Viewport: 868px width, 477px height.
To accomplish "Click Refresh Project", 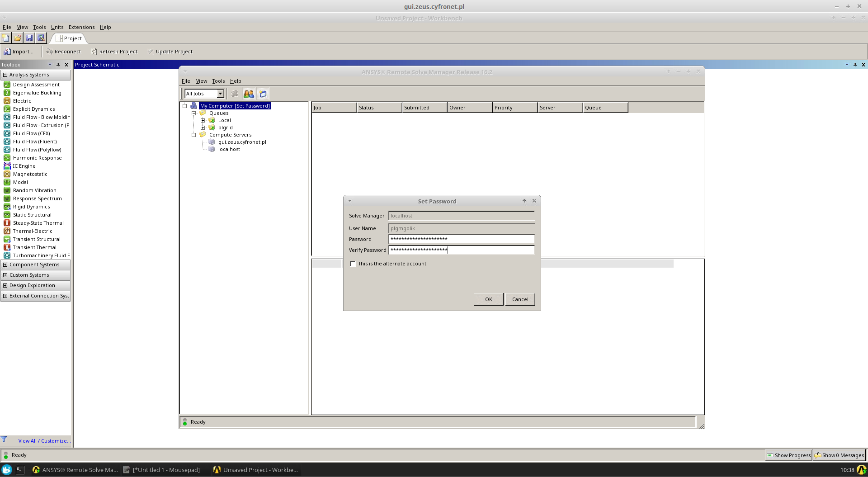I will point(114,52).
